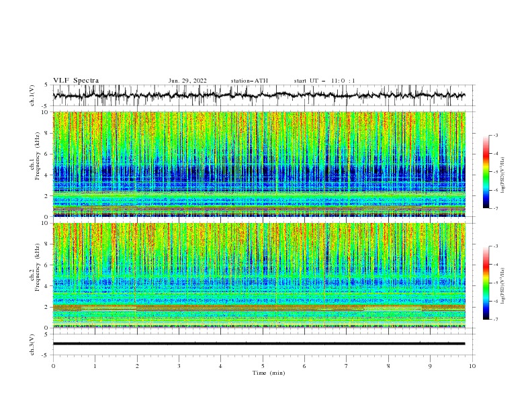The height and width of the screenshot is (411, 532).
Task: Click the time axis tick label '10'
Action: click(472, 366)
